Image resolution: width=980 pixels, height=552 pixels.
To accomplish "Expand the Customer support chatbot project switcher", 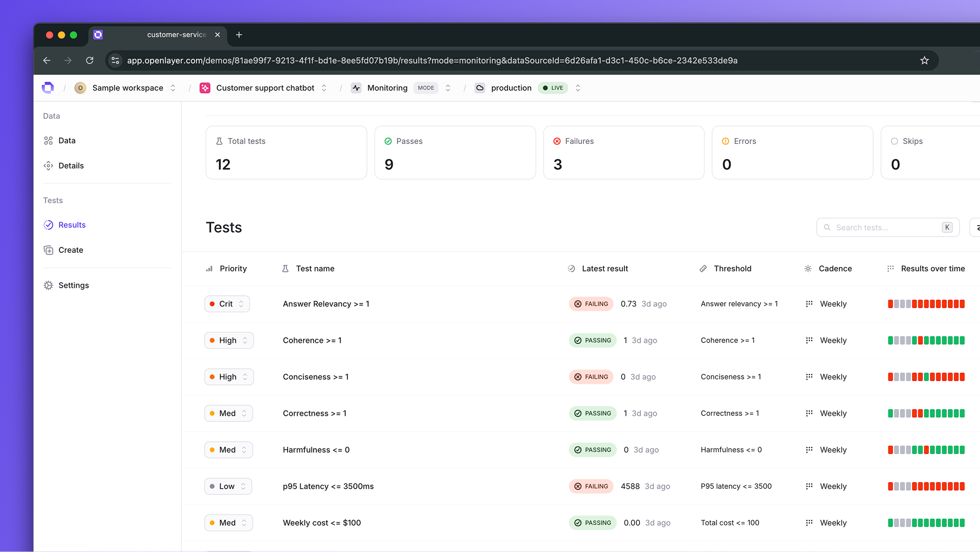I will tap(324, 88).
